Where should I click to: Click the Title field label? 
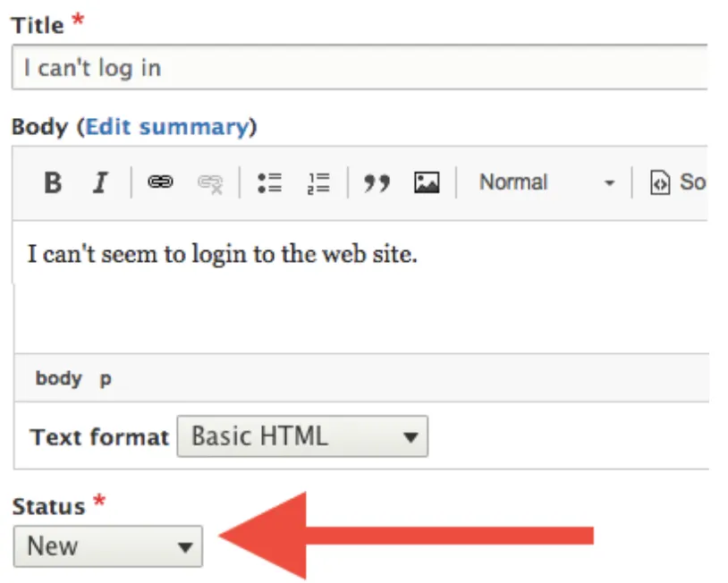[38, 25]
